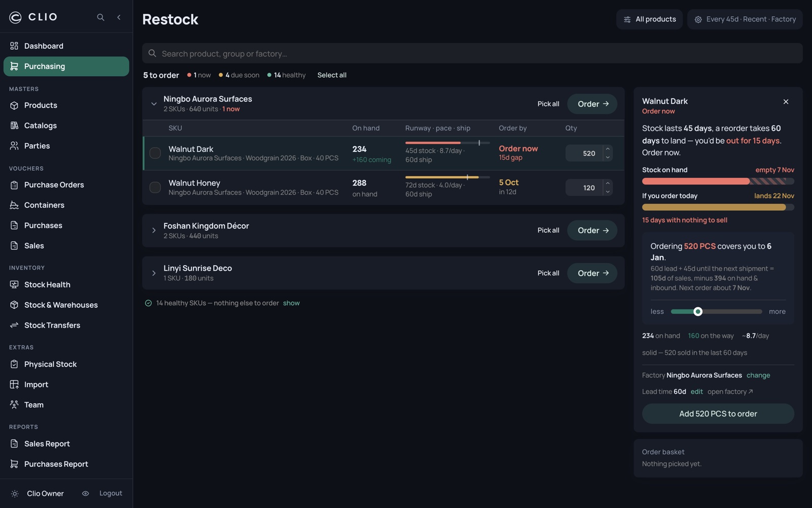Click the If you order today bar
The height and width of the screenshot is (508, 812).
point(718,207)
